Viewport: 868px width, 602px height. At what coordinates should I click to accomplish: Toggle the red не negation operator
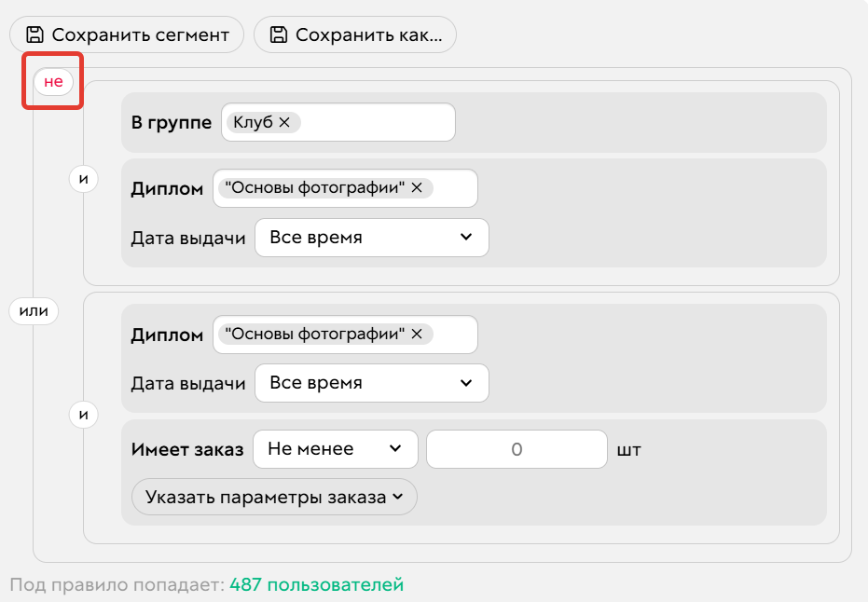[51, 82]
